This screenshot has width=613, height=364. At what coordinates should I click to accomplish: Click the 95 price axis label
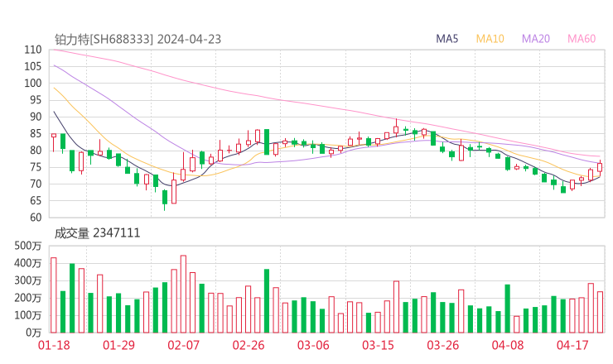(36, 100)
